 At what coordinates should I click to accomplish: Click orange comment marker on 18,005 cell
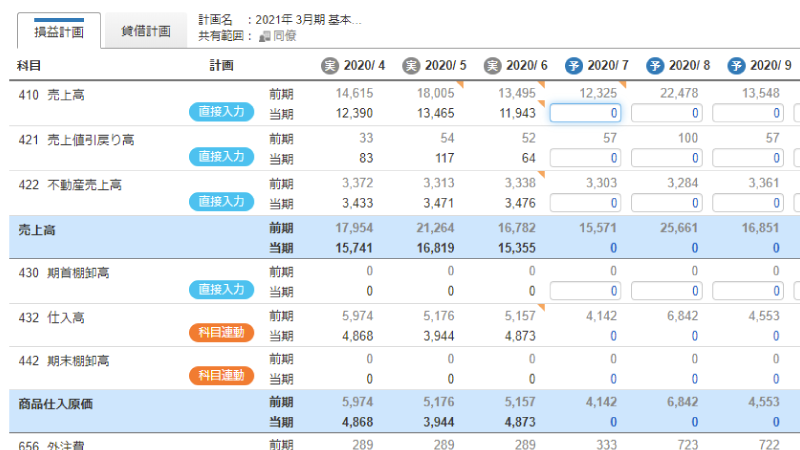pyautogui.click(x=461, y=84)
